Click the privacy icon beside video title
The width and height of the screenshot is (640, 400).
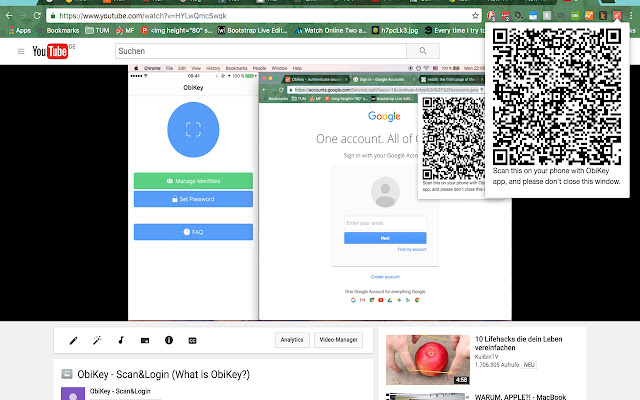(x=67, y=373)
